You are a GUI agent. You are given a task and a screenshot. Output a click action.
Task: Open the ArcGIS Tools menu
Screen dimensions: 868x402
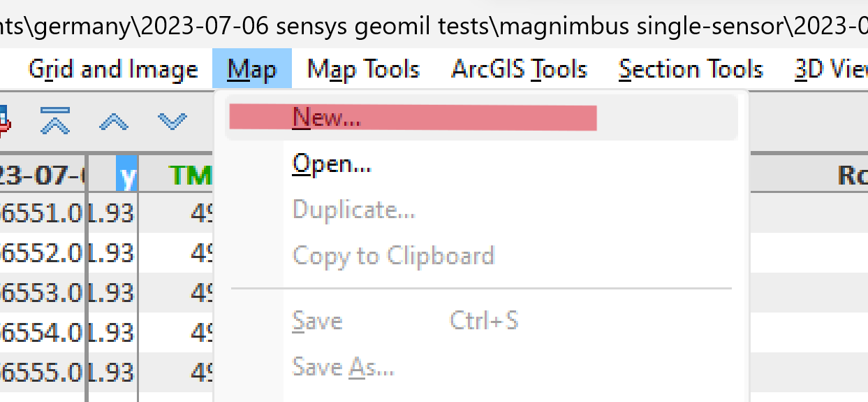pos(520,69)
